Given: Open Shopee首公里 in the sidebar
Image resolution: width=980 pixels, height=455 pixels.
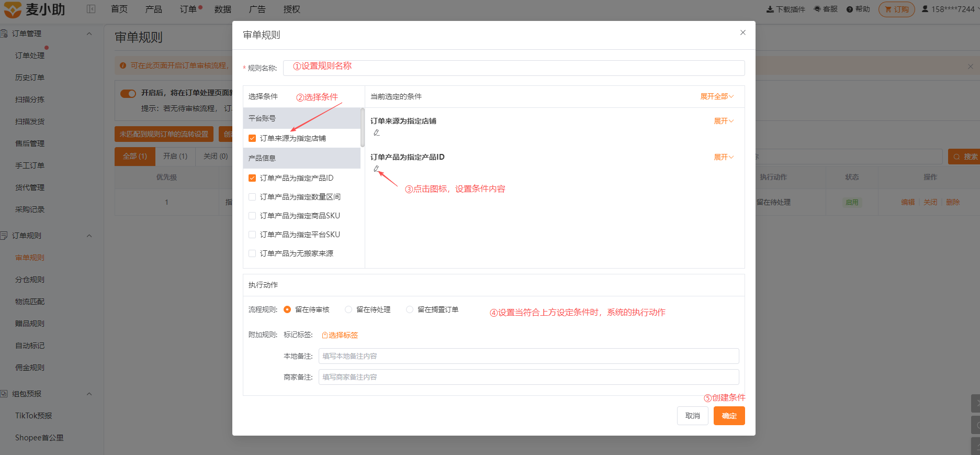Looking at the screenshot, I should 39,438.
